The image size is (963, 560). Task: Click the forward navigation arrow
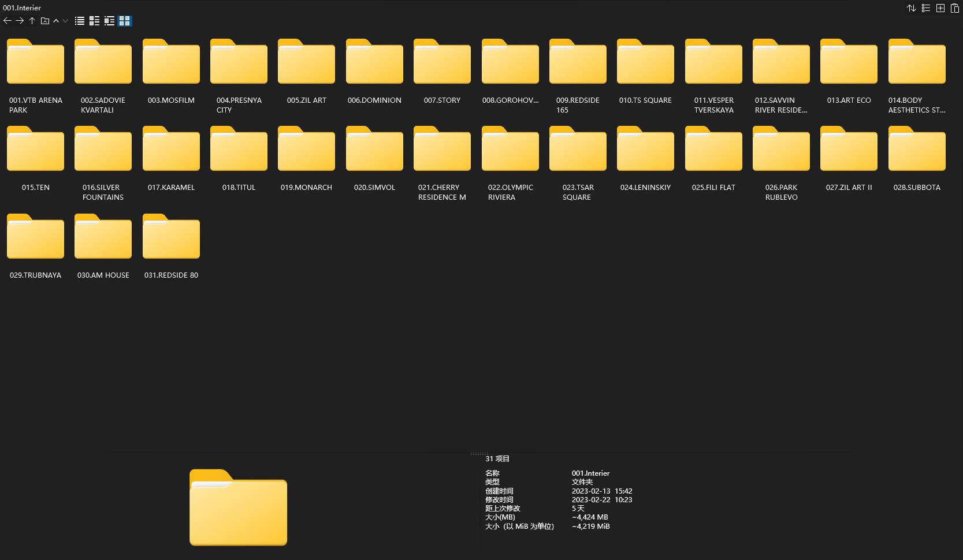tap(20, 21)
